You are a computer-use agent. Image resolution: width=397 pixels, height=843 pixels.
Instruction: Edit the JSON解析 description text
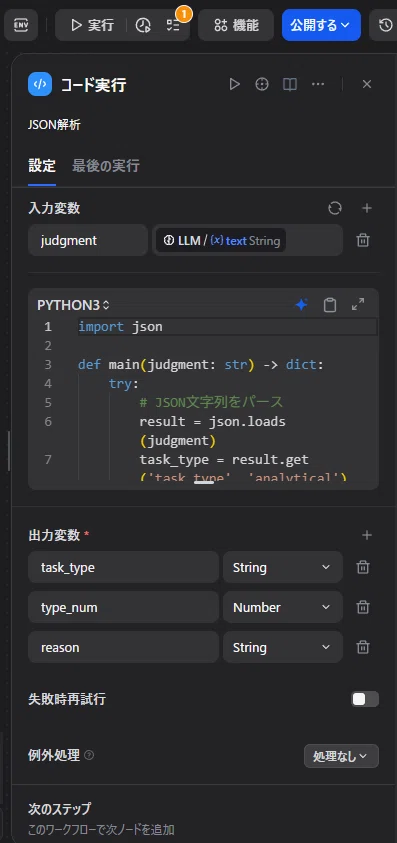coord(54,125)
